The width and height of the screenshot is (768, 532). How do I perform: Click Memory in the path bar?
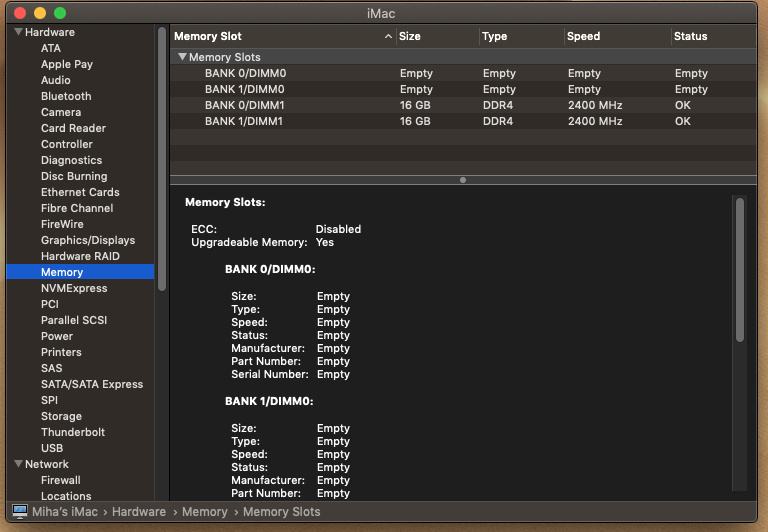(205, 511)
